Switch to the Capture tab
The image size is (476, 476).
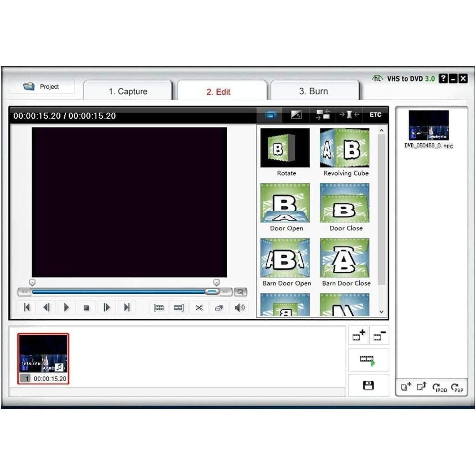point(128,91)
